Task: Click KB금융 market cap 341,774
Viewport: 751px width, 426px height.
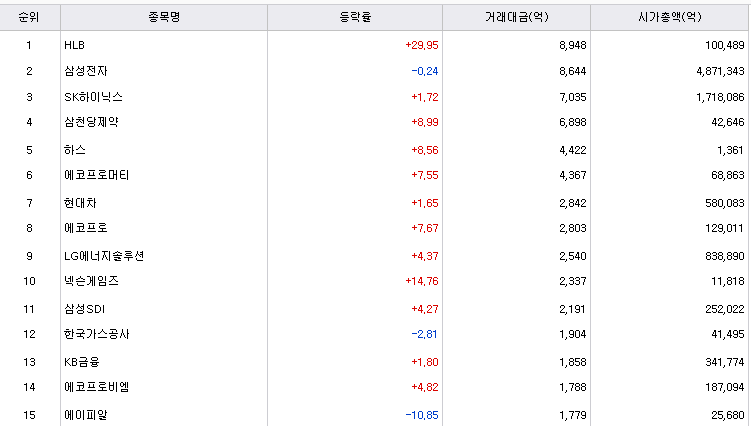Action: pos(725,362)
